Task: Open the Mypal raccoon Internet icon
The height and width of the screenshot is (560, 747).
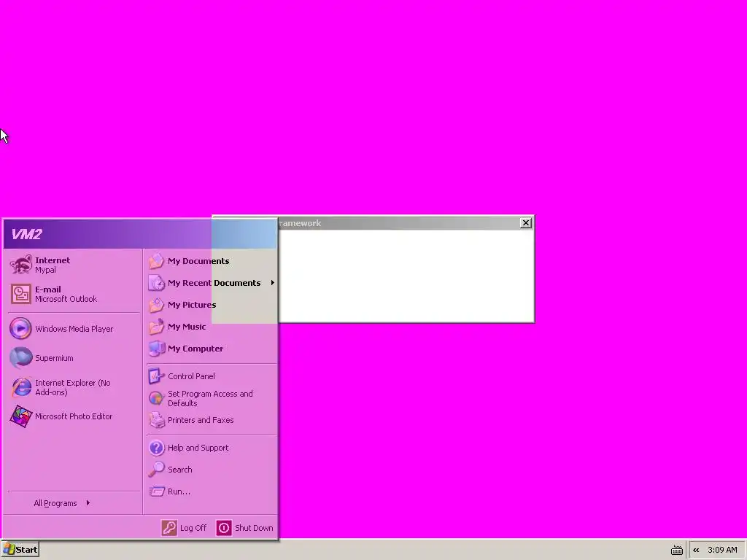Action: (x=21, y=265)
